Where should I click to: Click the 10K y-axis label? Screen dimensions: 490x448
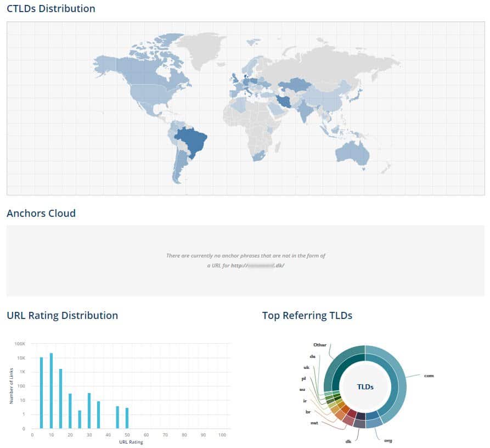(x=21, y=357)
